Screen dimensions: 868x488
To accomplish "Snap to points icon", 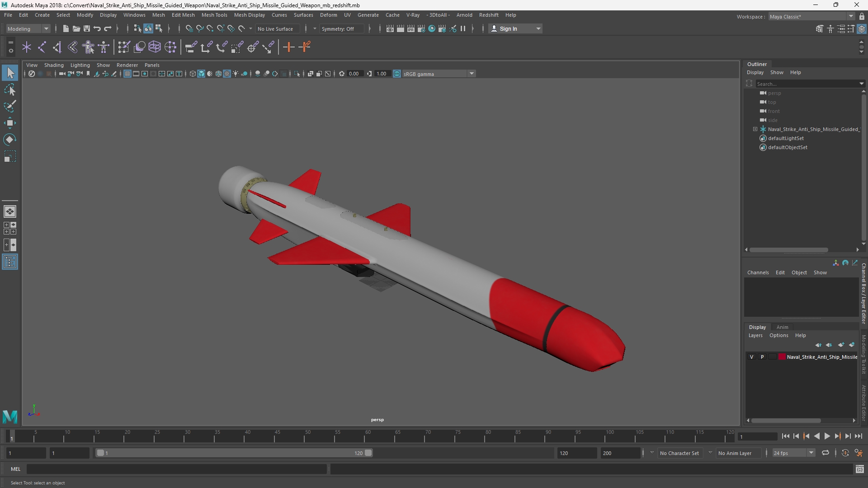I will click(210, 28).
